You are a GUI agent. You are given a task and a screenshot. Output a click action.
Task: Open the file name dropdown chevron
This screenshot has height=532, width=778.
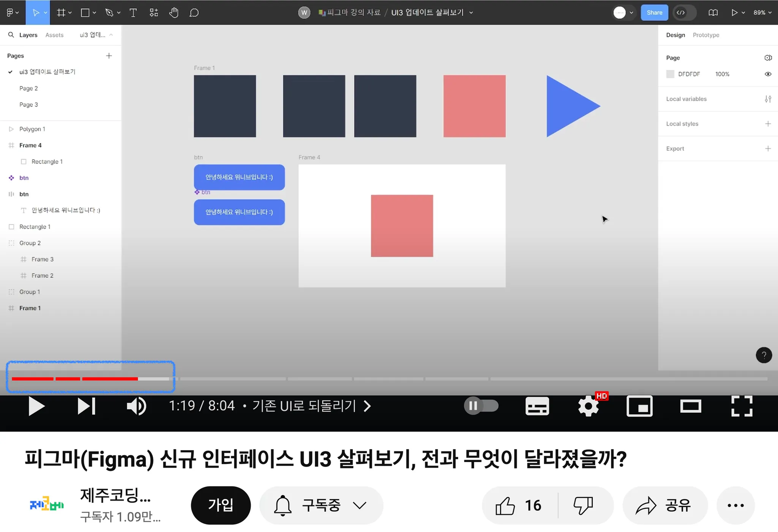pos(471,13)
